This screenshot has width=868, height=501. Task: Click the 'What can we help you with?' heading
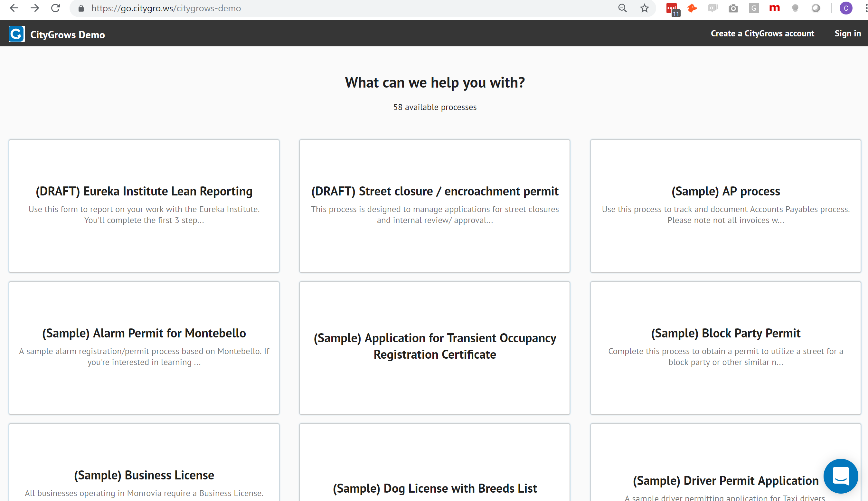(x=435, y=82)
